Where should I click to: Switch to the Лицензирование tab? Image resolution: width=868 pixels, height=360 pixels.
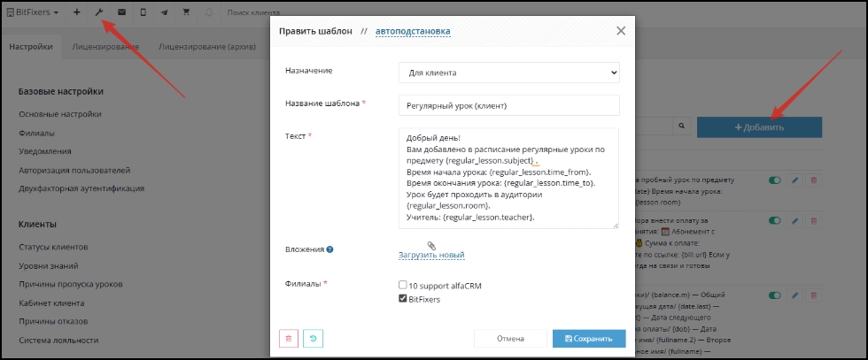coord(105,47)
